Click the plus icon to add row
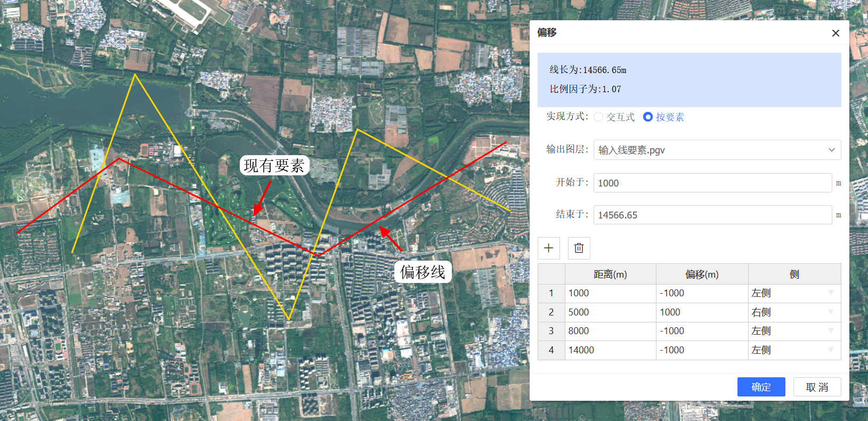The width and height of the screenshot is (868, 421). click(548, 248)
